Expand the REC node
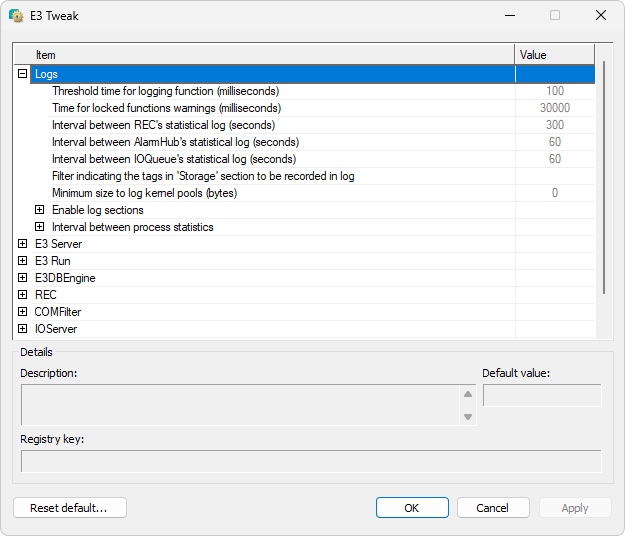Image resolution: width=625 pixels, height=536 pixels. tap(23, 295)
